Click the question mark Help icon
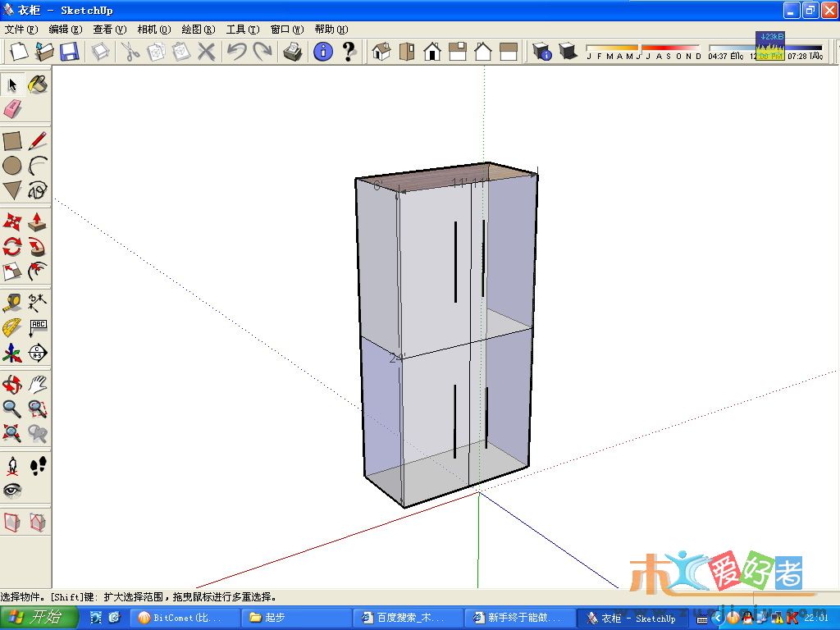Screen dimensions: 840x630 coord(349,52)
